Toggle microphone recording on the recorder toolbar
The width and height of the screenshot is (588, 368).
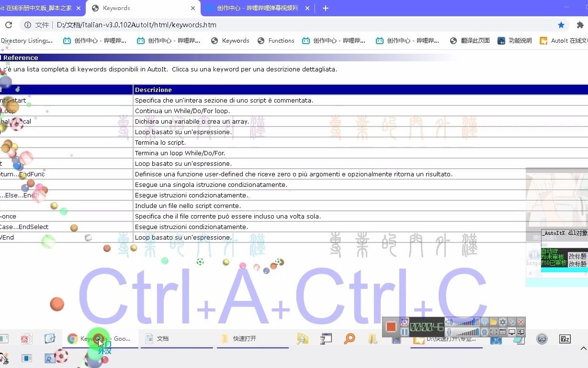click(449, 332)
